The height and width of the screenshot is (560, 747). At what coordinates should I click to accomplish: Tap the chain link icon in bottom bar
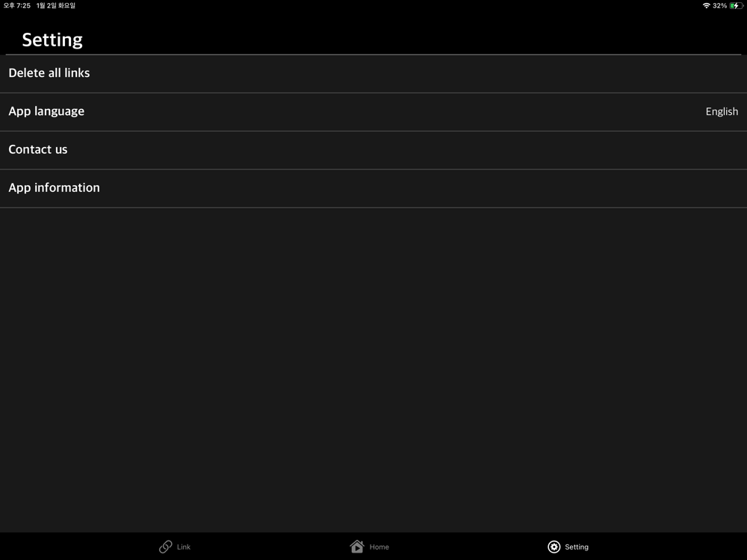tap(165, 547)
